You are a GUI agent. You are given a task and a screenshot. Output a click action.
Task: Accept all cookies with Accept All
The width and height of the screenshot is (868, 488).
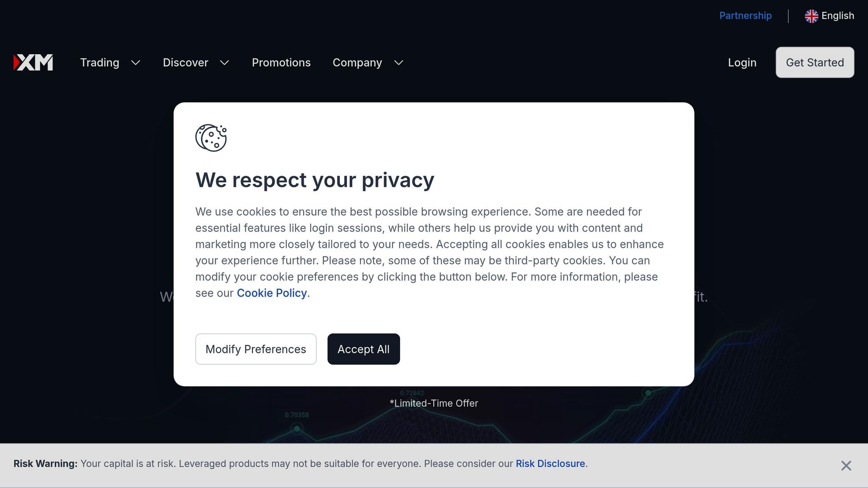(364, 349)
